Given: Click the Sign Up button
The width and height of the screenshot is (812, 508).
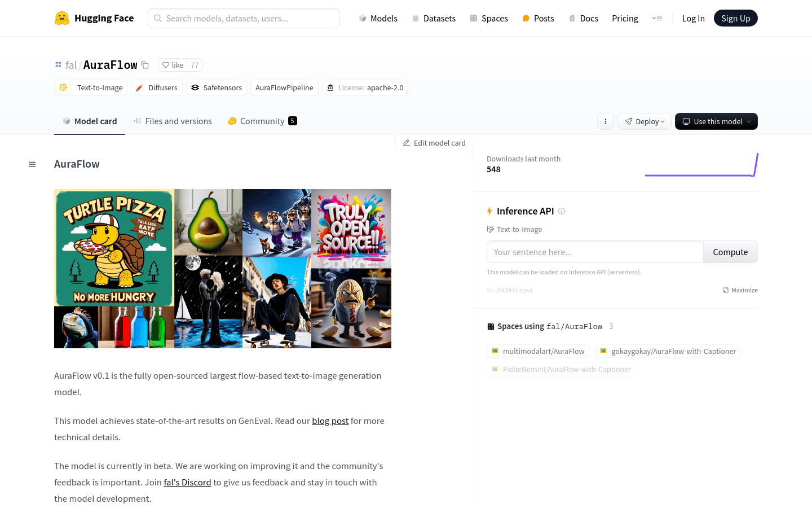Looking at the screenshot, I should [735, 18].
